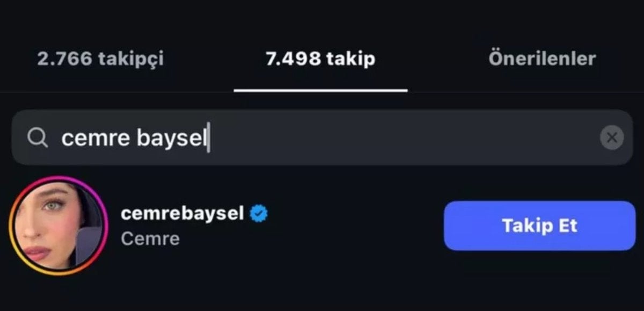Clear the search text with X icon
The height and width of the screenshot is (311, 644).
(x=612, y=138)
